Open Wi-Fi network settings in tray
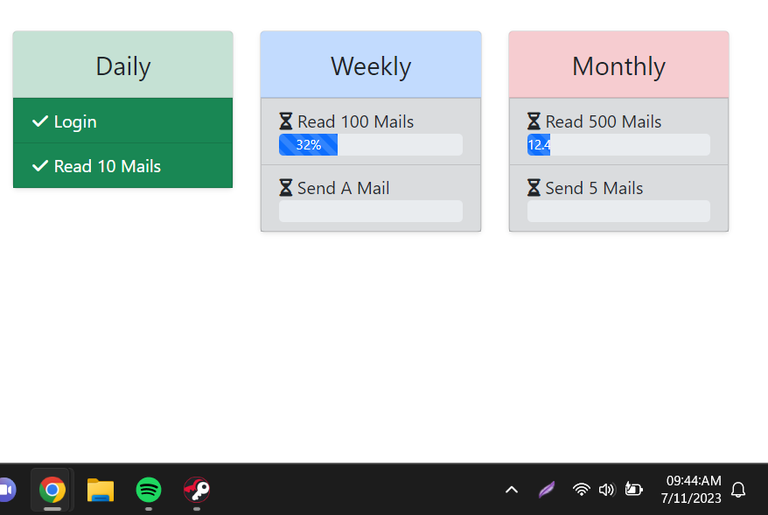The height and width of the screenshot is (515, 768). pos(581,490)
